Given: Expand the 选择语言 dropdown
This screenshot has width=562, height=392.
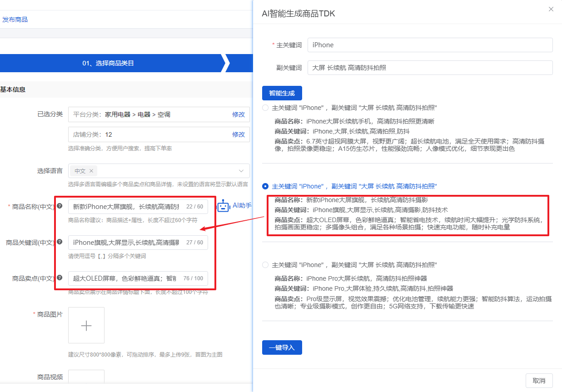Looking at the screenshot, I should tap(241, 171).
